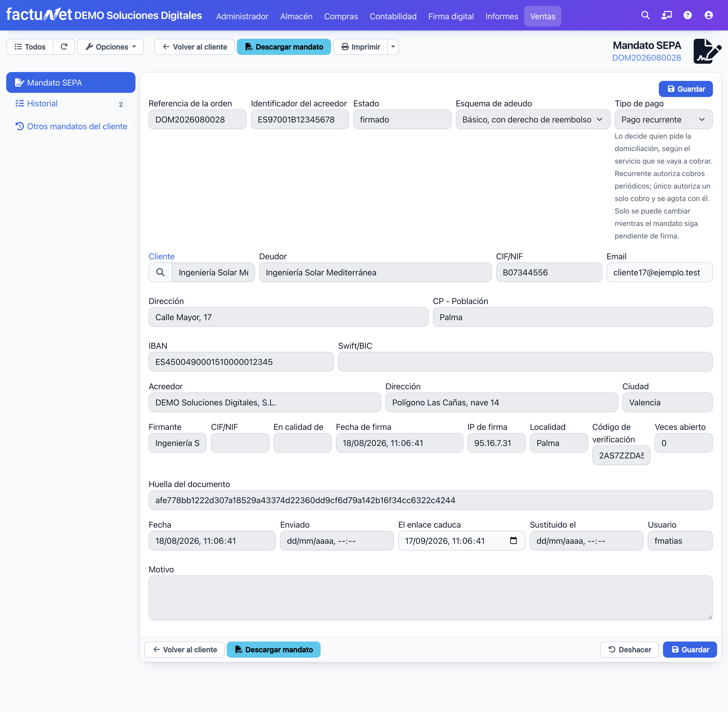
Task: Click the Fecha de firma field
Action: click(399, 443)
